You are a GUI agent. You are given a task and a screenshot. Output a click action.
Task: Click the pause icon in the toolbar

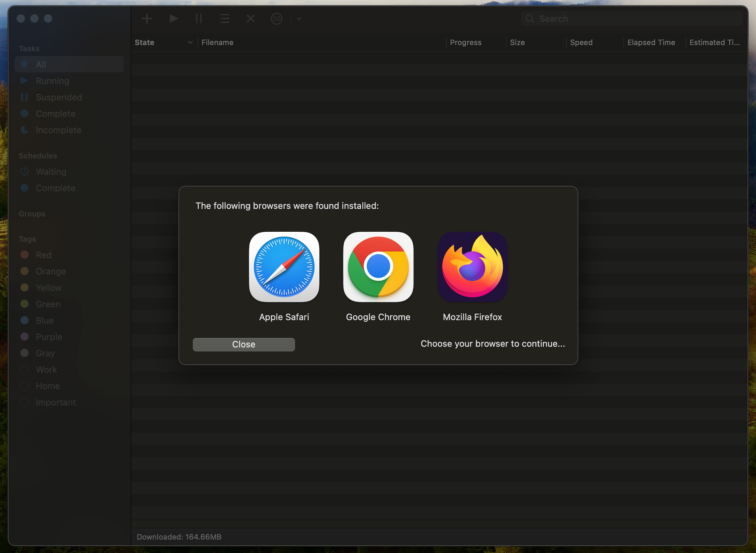199,18
